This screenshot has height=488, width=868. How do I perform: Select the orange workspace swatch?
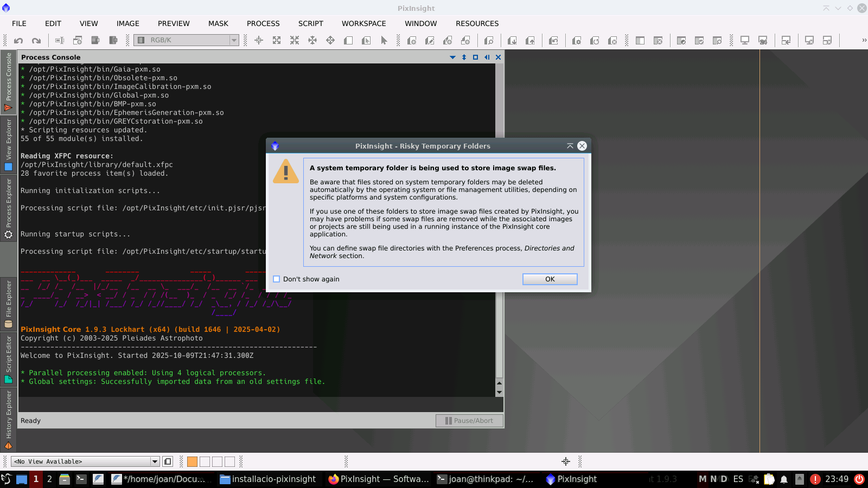192,461
